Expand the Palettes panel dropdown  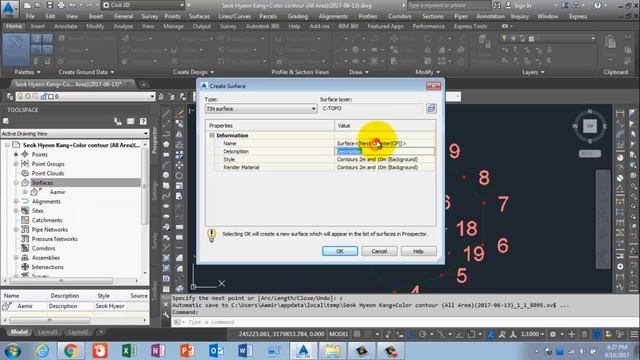click(x=27, y=72)
